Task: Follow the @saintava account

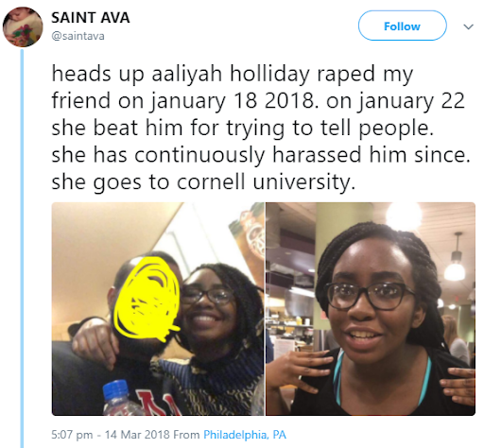Action: (403, 26)
